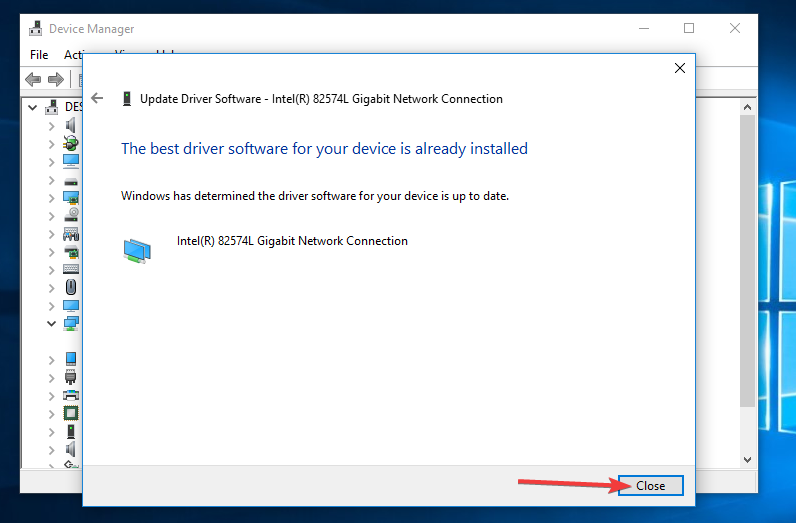Open the Action menu in Device Manager
This screenshot has height=523, width=796.
(x=73, y=54)
